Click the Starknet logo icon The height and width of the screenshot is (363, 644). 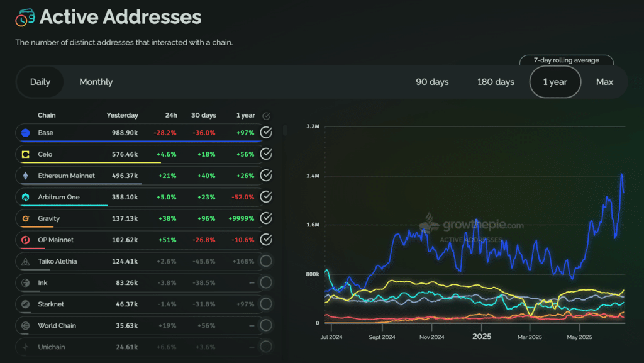tap(25, 304)
